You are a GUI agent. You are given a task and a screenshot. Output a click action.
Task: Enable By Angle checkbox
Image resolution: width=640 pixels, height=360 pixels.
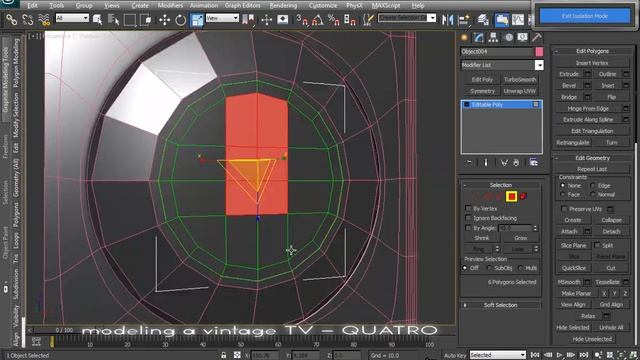coord(468,228)
